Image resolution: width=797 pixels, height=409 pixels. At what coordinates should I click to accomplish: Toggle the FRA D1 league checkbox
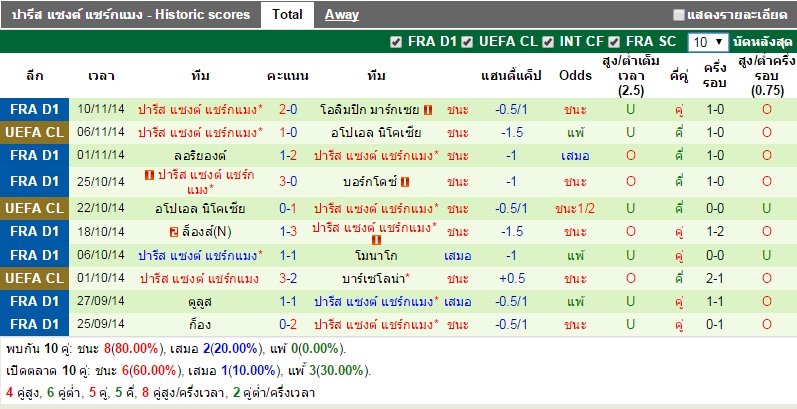(396, 42)
